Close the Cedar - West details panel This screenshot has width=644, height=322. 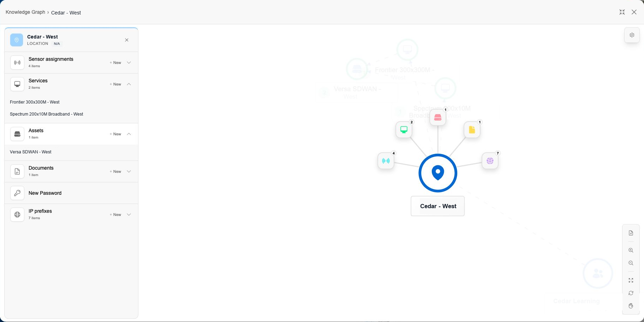tap(127, 40)
